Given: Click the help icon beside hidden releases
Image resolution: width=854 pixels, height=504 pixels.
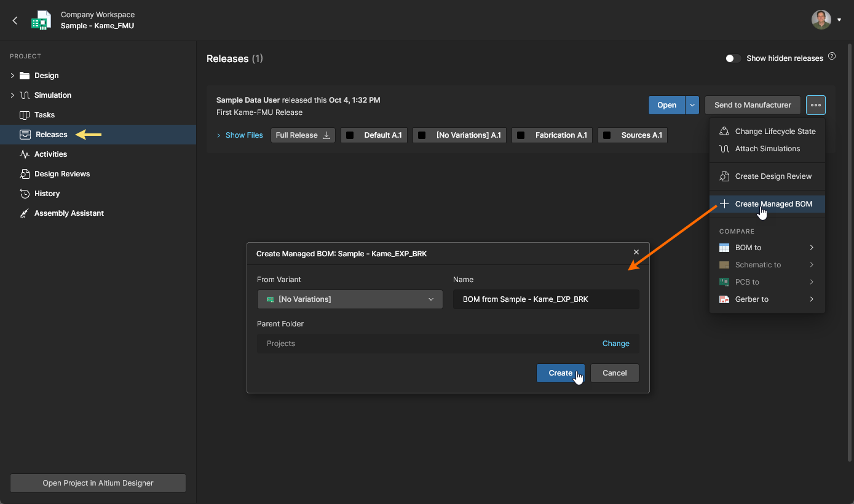Looking at the screenshot, I should 832,57.
